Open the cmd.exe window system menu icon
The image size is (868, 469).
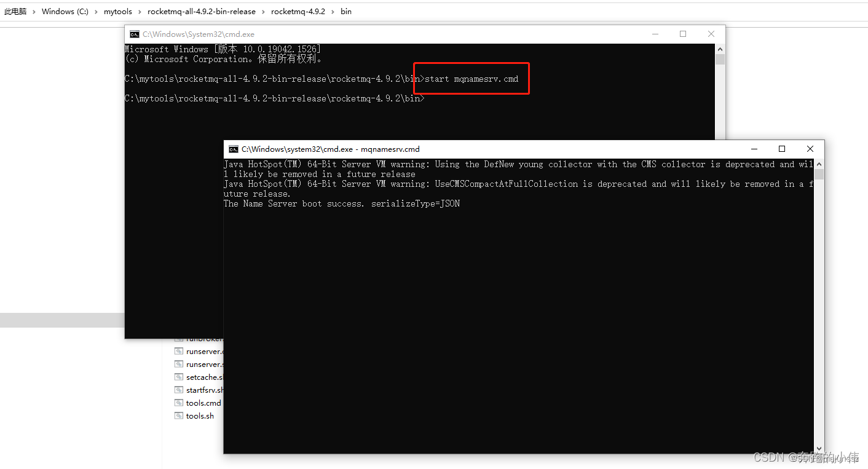pyautogui.click(x=135, y=34)
